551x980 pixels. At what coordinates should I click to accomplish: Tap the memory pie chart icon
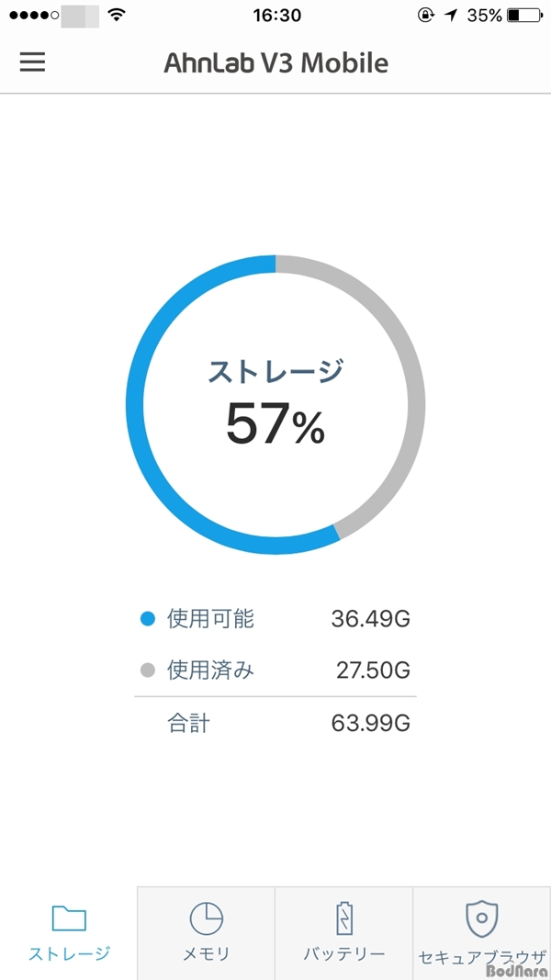pyautogui.click(x=206, y=918)
